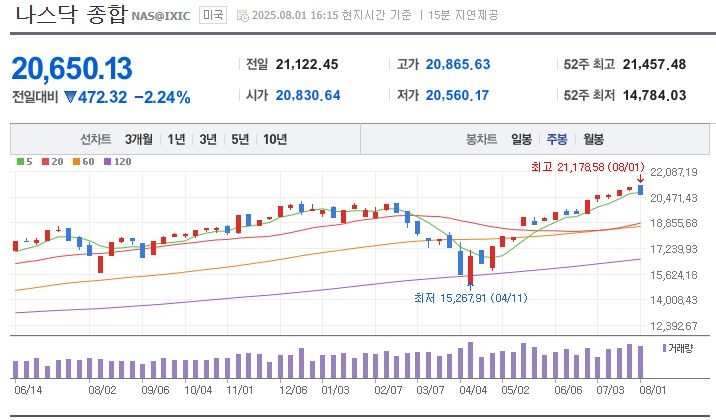Click the 17,239.93 price axis label
The height and width of the screenshot is (420, 716).
tap(674, 249)
